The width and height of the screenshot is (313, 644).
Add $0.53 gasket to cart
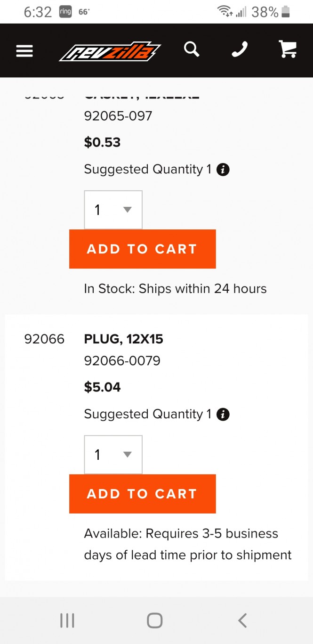142,249
